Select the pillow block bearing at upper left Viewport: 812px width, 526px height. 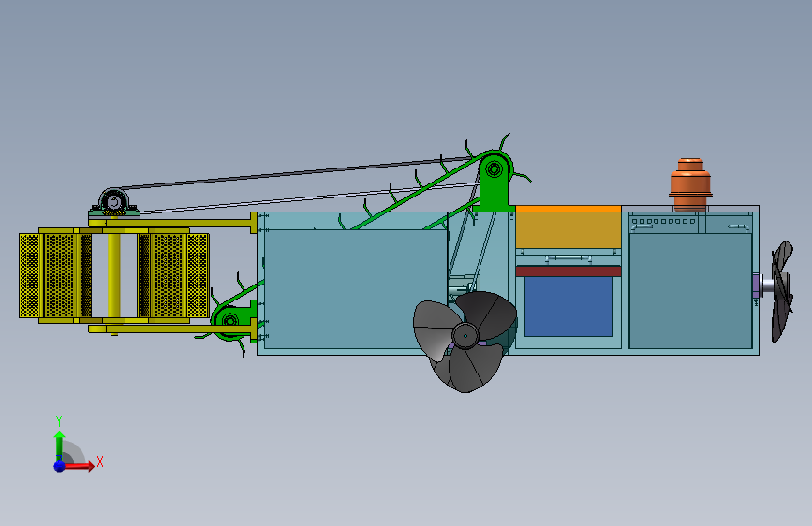114,202
